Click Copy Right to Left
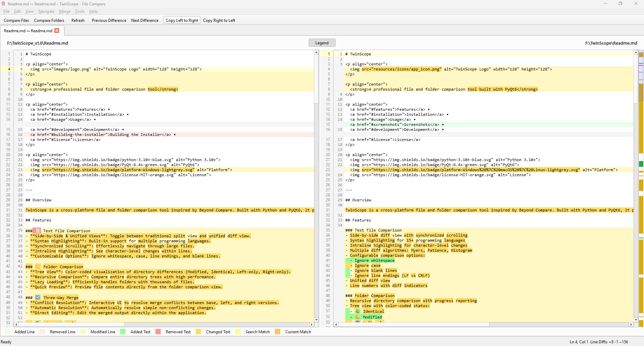 click(219, 20)
